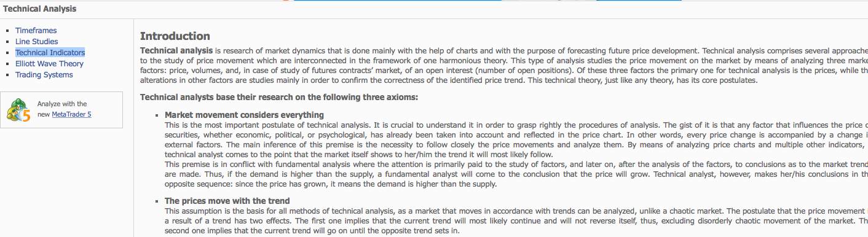
Task: Go to the Line Studies link
Action: 37,41
